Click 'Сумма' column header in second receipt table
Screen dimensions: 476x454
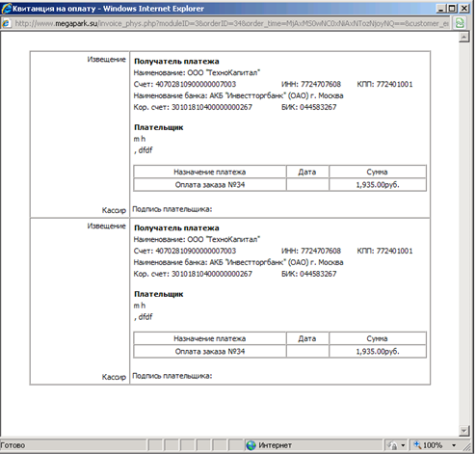(x=377, y=338)
